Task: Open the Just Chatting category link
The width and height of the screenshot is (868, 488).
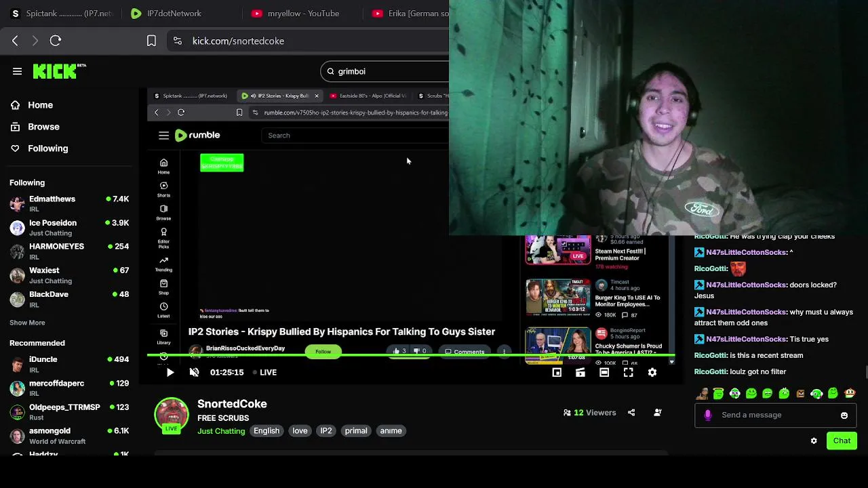Action: 221,431
